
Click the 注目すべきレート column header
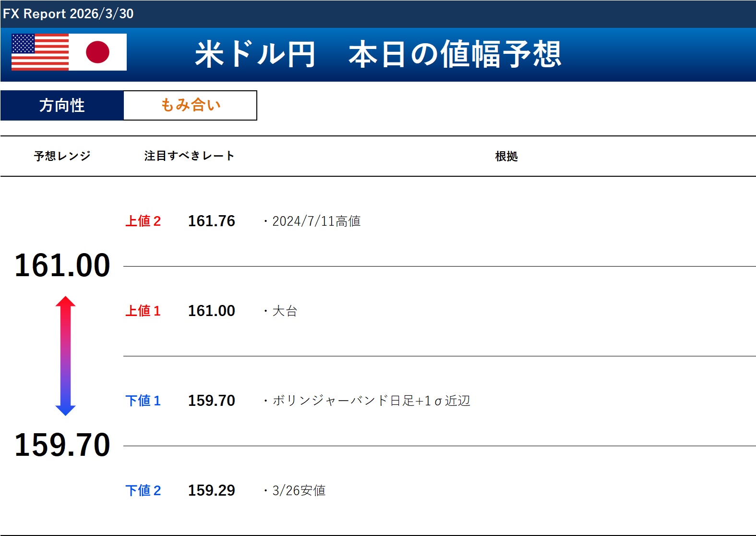coord(189,156)
